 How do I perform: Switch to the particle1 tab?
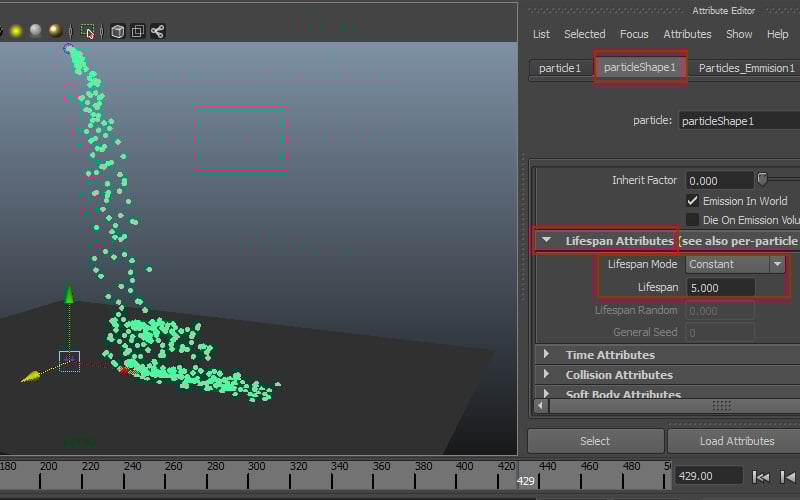click(x=560, y=68)
